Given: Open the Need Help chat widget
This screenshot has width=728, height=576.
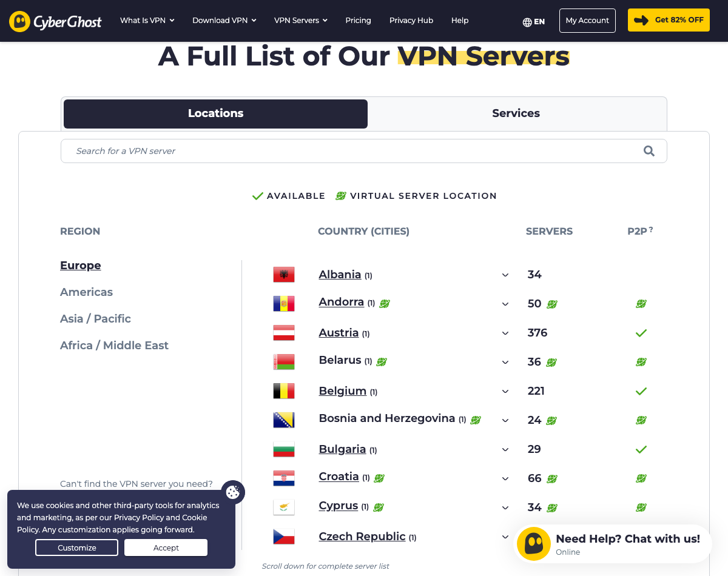Looking at the screenshot, I should click(612, 544).
